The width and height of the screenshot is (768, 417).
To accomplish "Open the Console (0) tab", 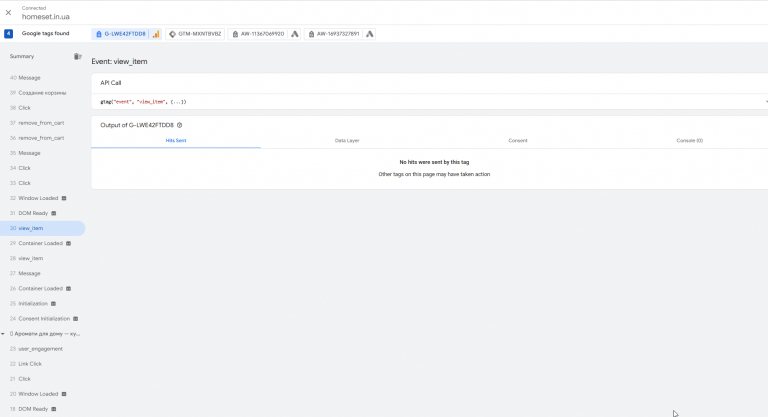I will pyautogui.click(x=689, y=141).
